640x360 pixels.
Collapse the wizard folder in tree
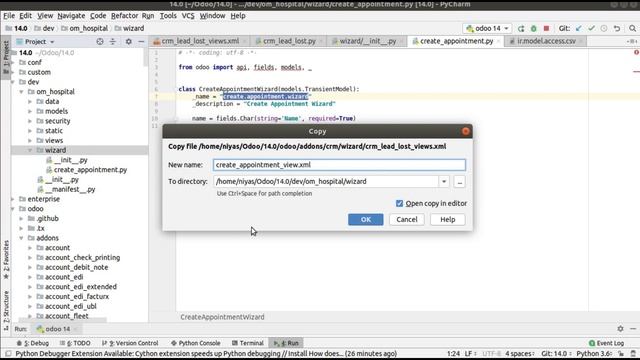click(x=30, y=150)
